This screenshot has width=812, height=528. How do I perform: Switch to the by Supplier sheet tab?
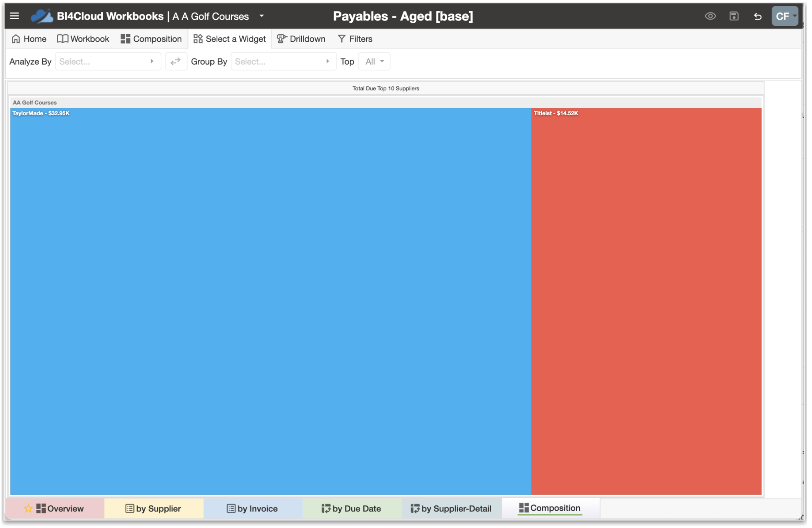[153, 508]
